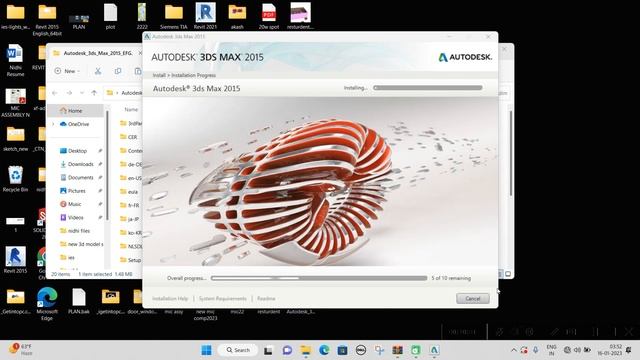Select the Nidhi Resume Word document

click(16, 60)
